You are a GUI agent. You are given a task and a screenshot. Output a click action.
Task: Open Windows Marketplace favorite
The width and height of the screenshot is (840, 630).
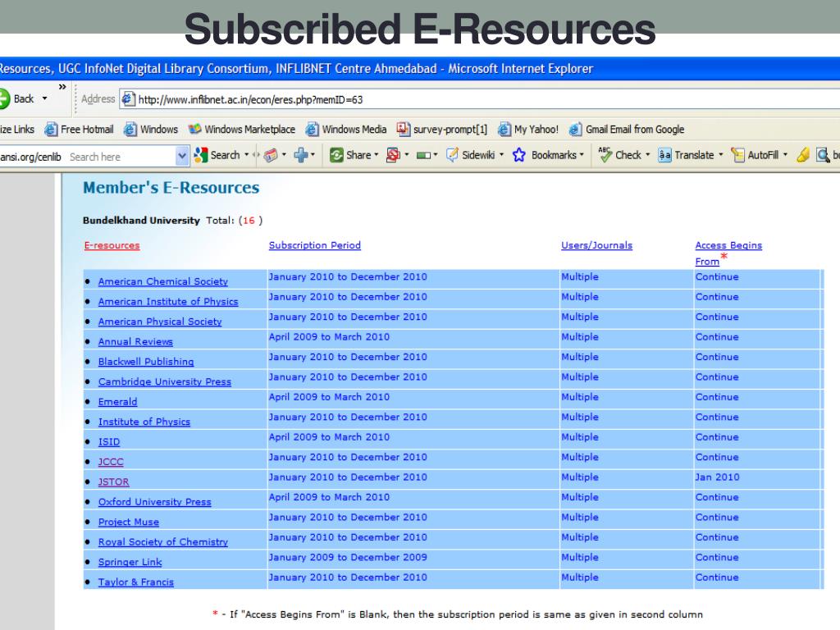[242, 129]
